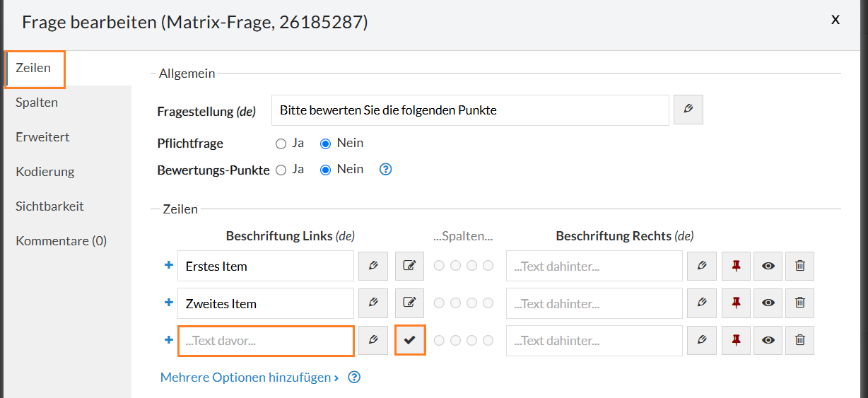Delete the Zweites Item row

pos(799,303)
